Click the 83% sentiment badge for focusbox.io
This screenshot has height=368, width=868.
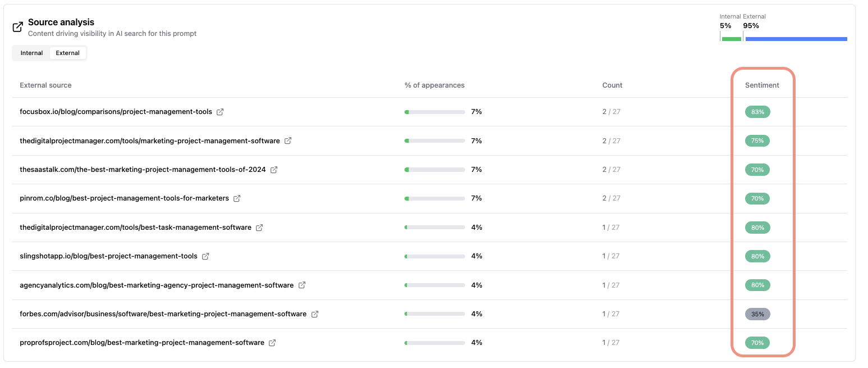[757, 112]
